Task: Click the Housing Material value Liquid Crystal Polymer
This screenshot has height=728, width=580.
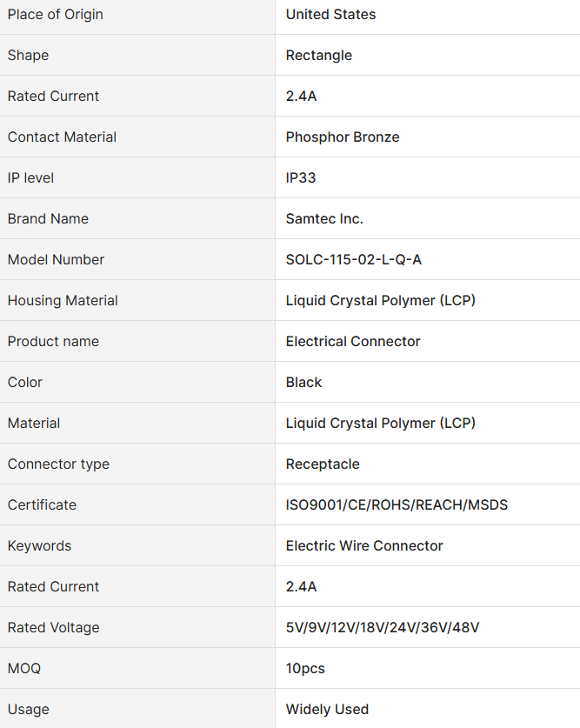Action: pos(381,300)
